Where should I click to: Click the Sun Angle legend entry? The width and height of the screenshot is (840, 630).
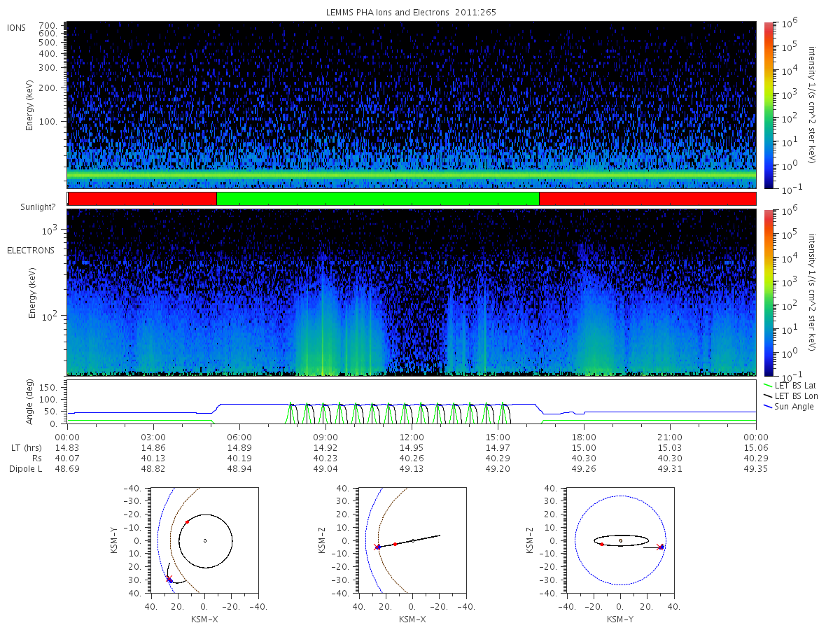(x=789, y=407)
